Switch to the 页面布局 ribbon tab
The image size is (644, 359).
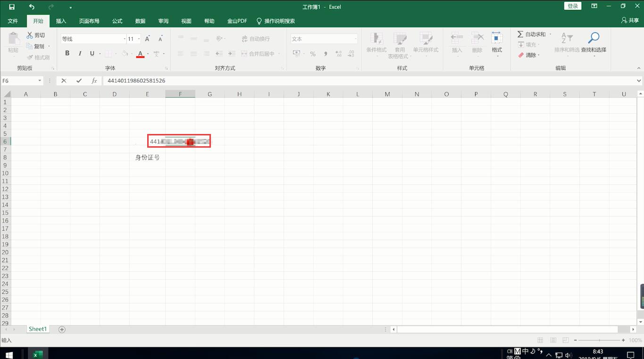point(89,21)
